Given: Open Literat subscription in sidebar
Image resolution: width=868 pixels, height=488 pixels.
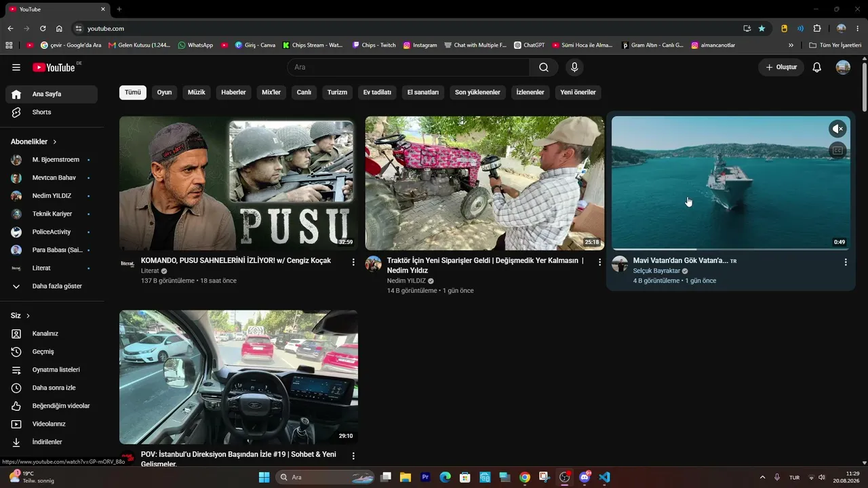Looking at the screenshot, I should 52,268.
